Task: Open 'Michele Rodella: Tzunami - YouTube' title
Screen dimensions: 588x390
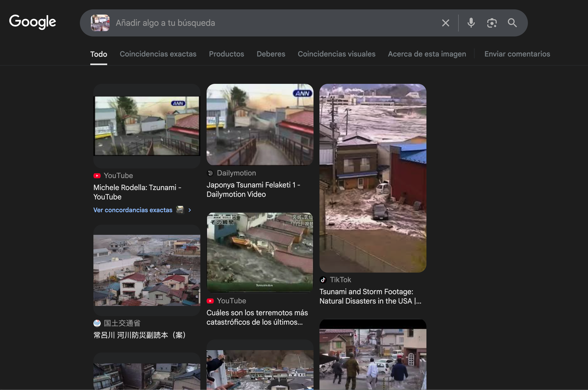Action: coord(137,192)
